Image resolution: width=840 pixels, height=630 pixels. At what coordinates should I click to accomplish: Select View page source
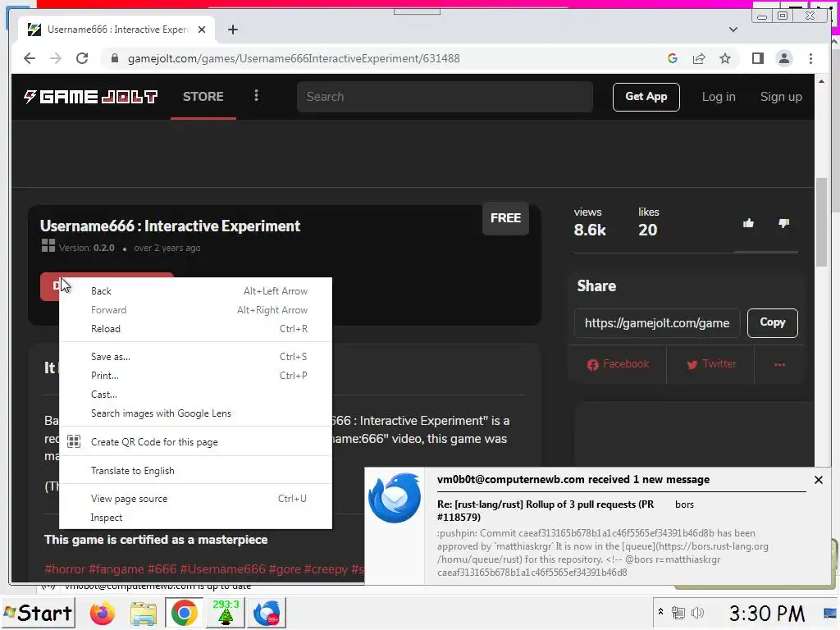click(195, 499)
